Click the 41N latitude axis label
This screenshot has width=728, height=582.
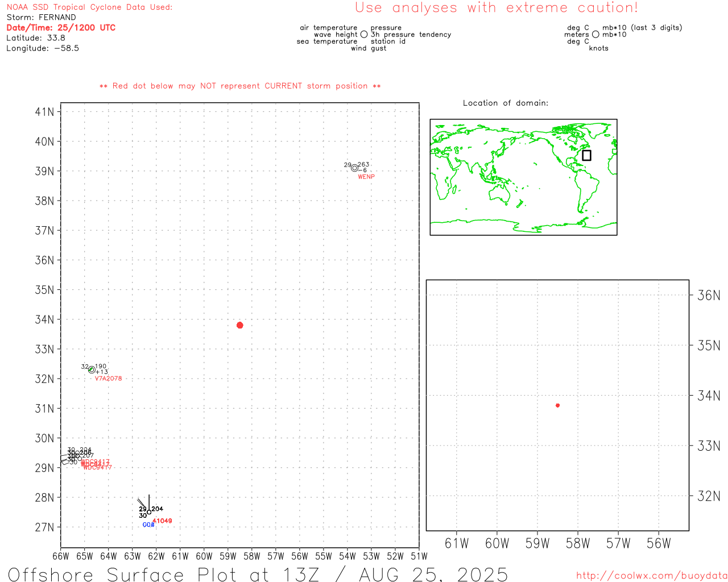tap(44, 112)
